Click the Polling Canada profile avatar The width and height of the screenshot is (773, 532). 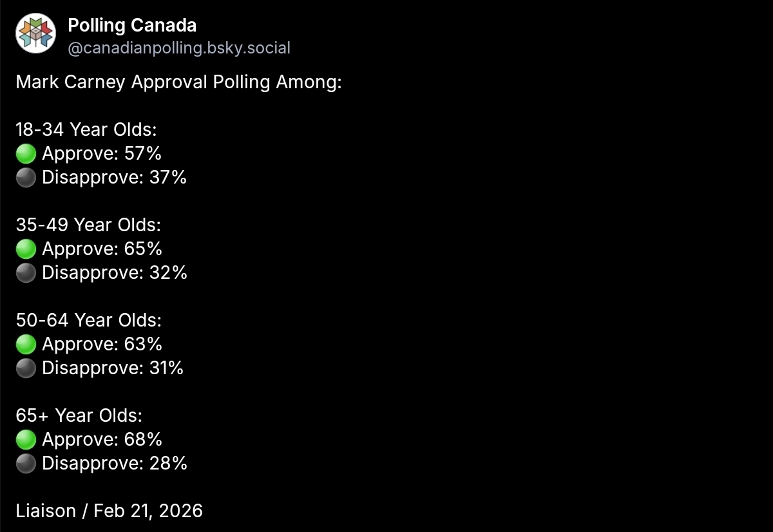click(x=35, y=32)
